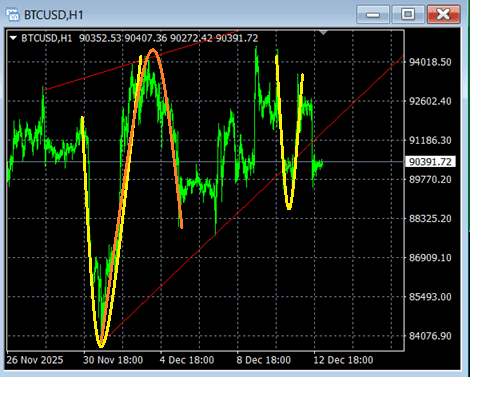Click the 8 Dec 18:00 date label

(264, 360)
